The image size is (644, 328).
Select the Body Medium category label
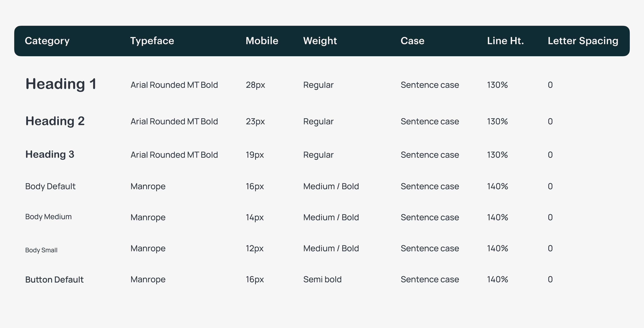tap(48, 217)
